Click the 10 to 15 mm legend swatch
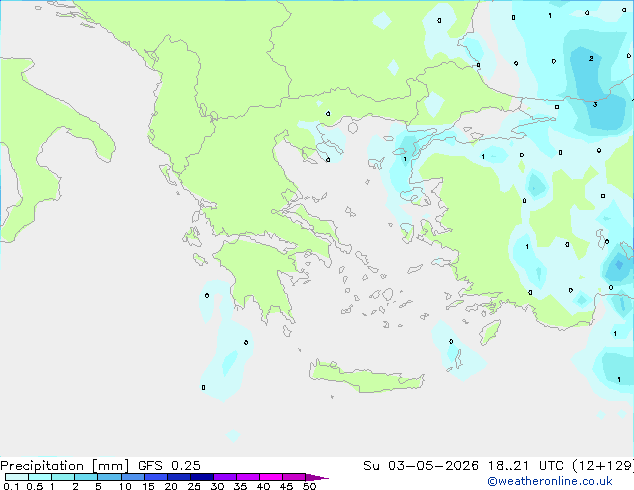634x490 pixels. pyautogui.click(x=133, y=477)
